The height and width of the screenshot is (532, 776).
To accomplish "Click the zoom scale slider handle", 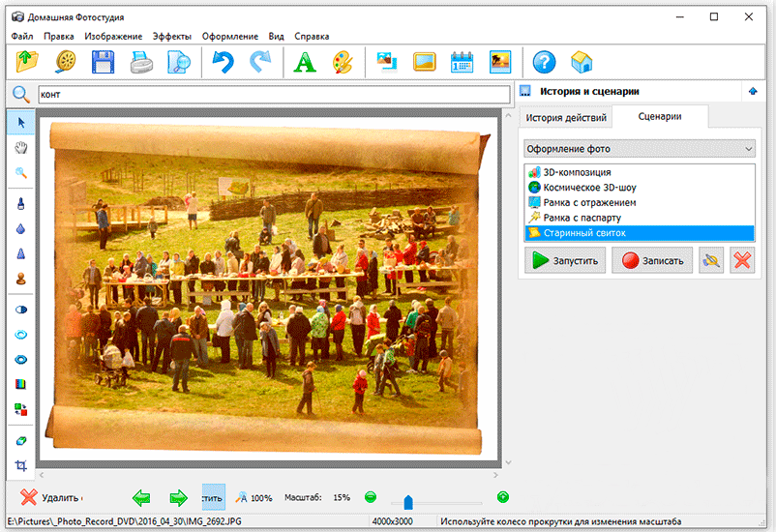I will tap(408, 501).
